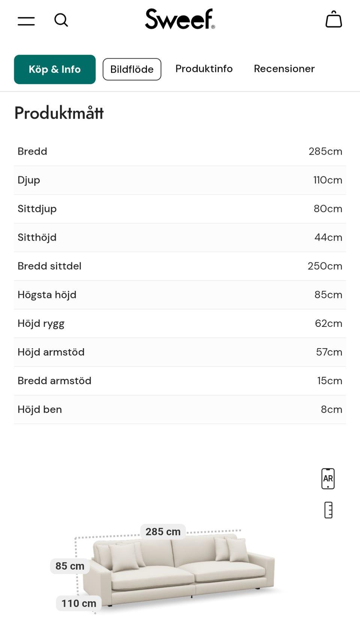The image size is (360, 644).
Task: Click the Högsta höjd row
Action: pyautogui.click(x=180, y=295)
